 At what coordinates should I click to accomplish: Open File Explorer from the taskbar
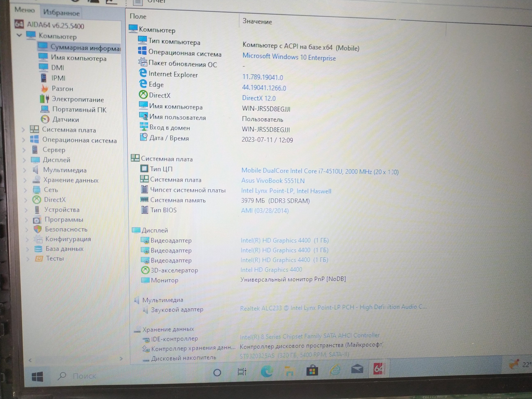click(289, 371)
